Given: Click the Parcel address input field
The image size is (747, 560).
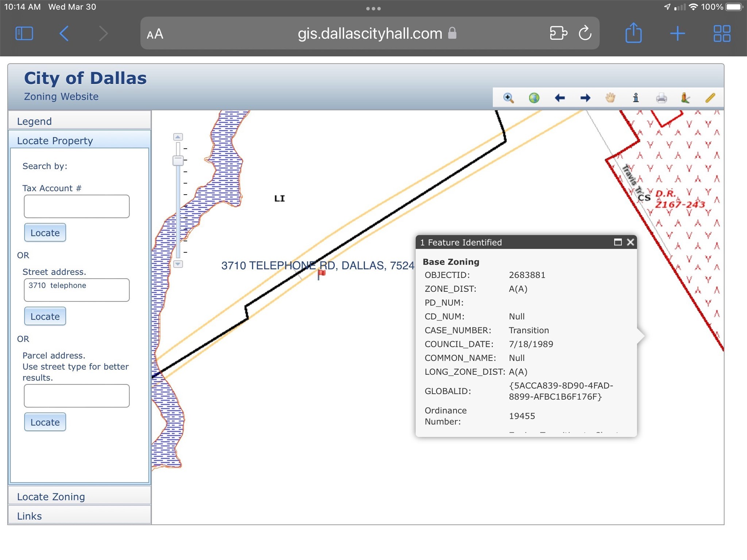Looking at the screenshot, I should pyautogui.click(x=77, y=396).
